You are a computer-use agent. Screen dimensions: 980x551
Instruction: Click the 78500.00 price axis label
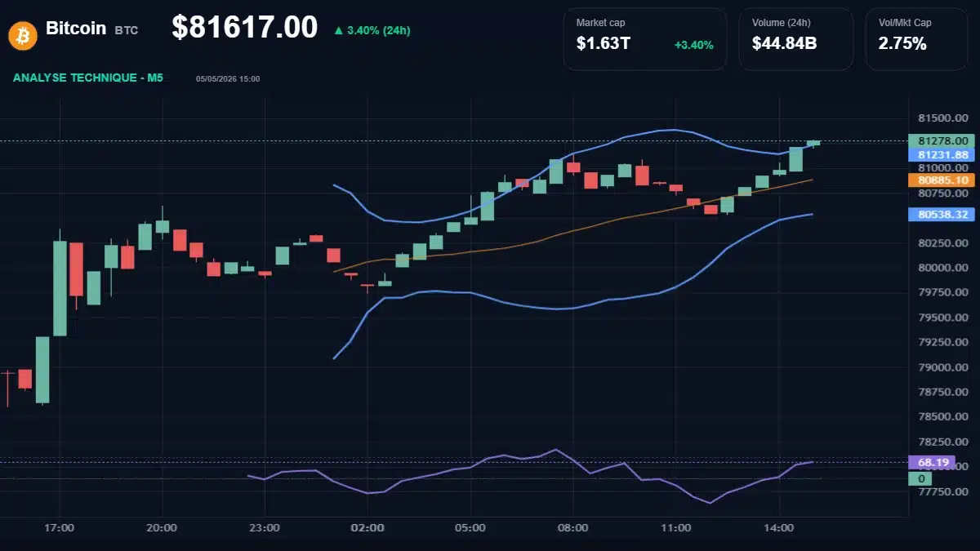tap(943, 417)
